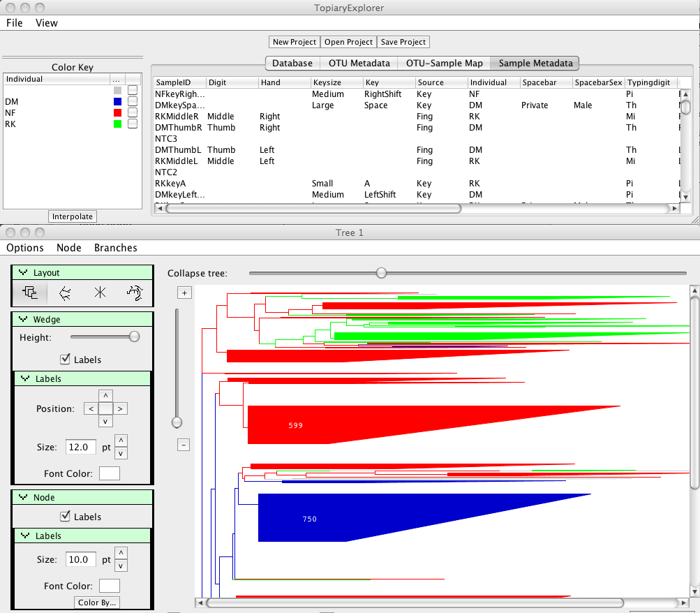Click the Wedge Height slider handle
The height and width of the screenshot is (613, 700).
point(134,337)
